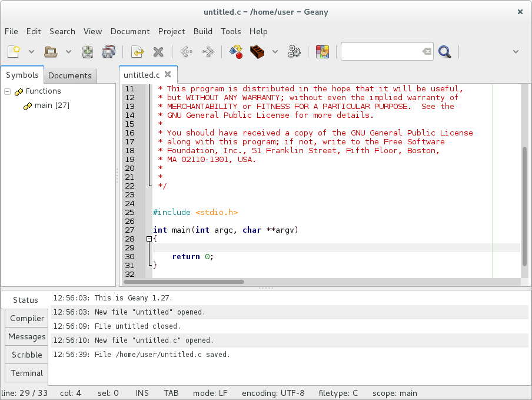
Task: Navigate forward a location
Action: 208,52
